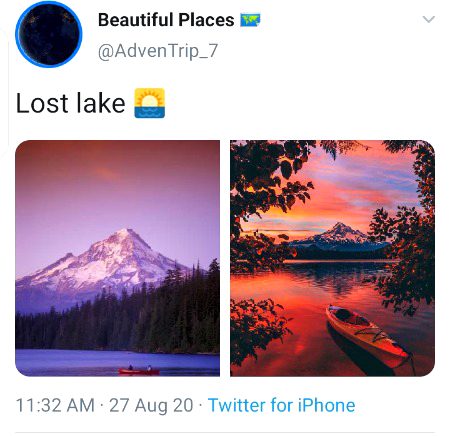Click the pink clouds in the sunset photo
Screen dimensions: 450x436
[x=347, y=190]
